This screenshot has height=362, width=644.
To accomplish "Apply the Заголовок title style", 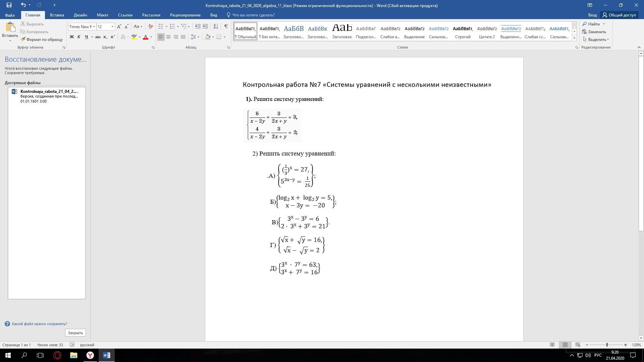I will 342,31.
